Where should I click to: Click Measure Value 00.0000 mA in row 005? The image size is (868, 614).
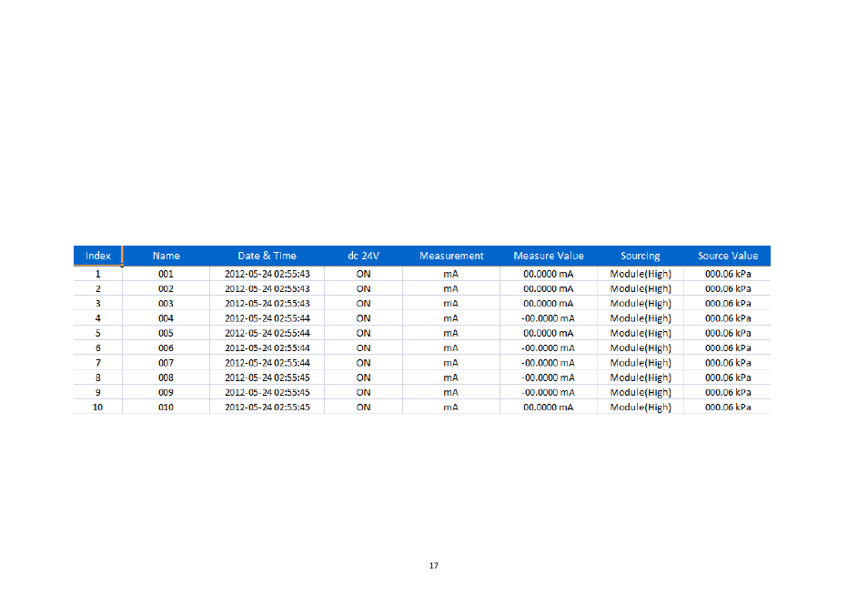coord(548,333)
